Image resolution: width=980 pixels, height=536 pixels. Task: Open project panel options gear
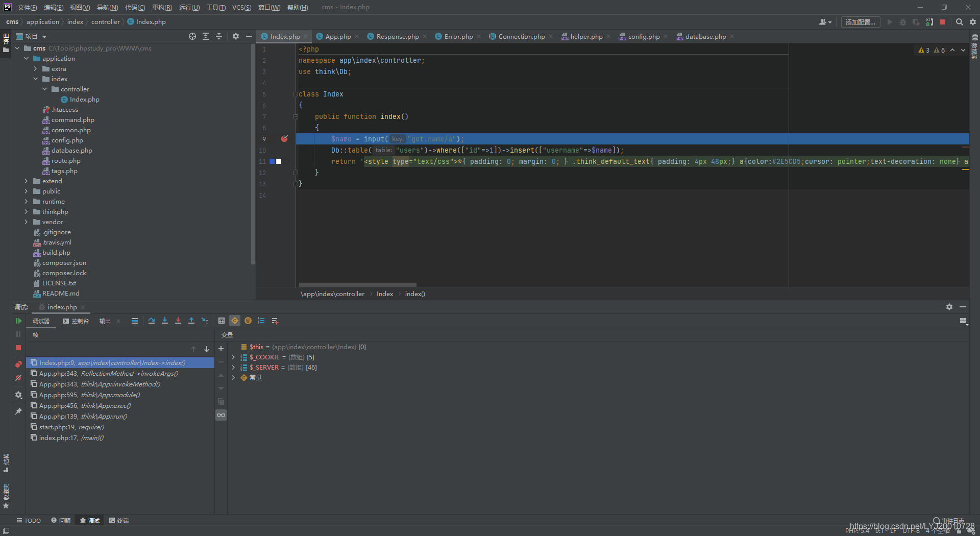(236, 36)
